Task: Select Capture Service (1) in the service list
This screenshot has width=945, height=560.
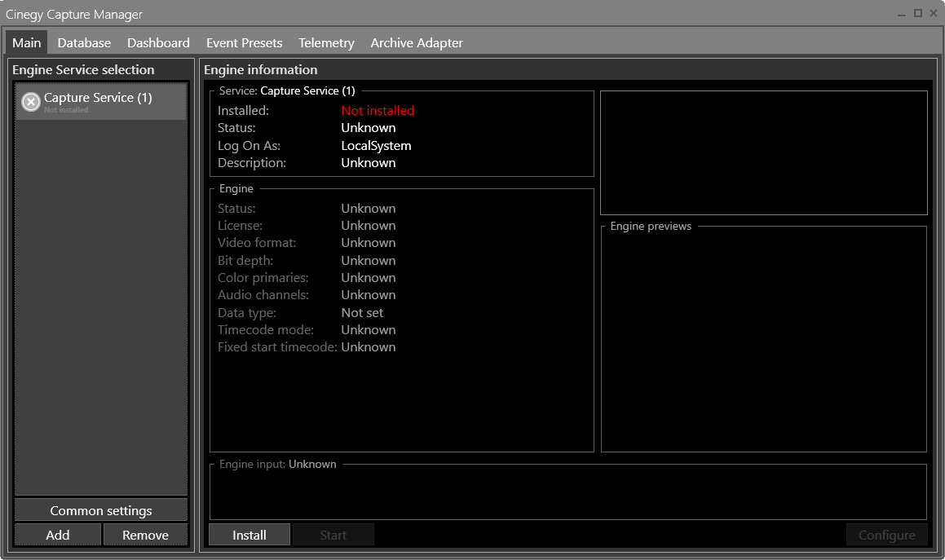Action: pos(100,102)
